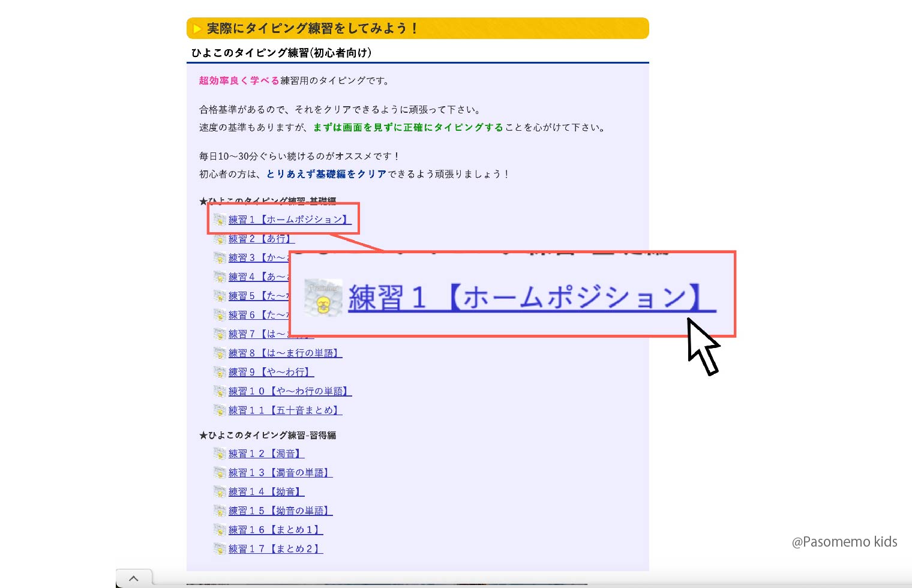
Task: Click the sentence starting 合格基準があるので
Action: click(x=341, y=109)
